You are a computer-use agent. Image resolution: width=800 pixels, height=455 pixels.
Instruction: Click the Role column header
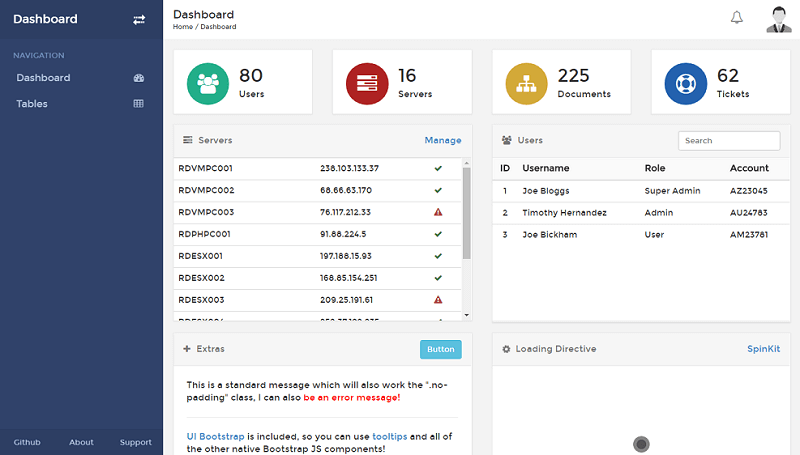(655, 168)
